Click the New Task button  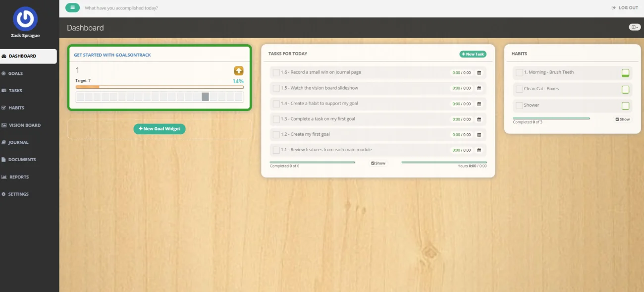pyautogui.click(x=473, y=54)
